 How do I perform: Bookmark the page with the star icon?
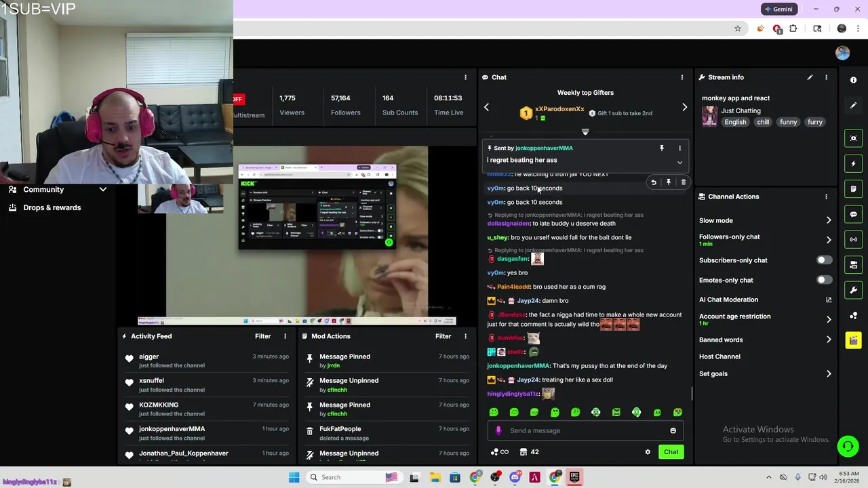click(738, 28)
